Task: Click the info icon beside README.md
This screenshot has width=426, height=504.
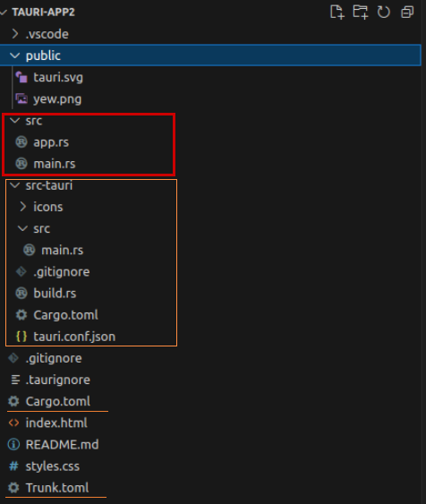Action: click(x=13, y=445)
